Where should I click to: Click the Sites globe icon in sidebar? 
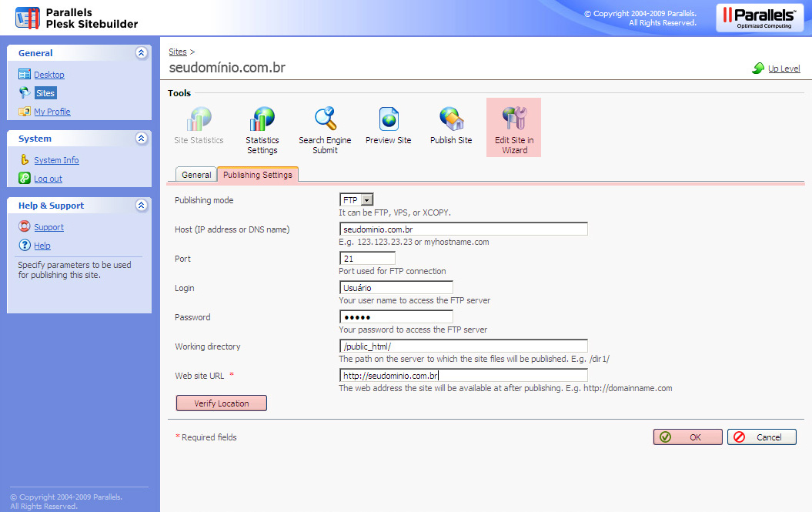[x=25, y=92]
